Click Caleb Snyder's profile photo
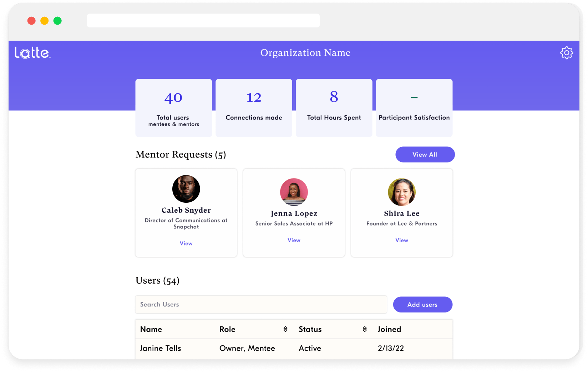 pos(186,189)
